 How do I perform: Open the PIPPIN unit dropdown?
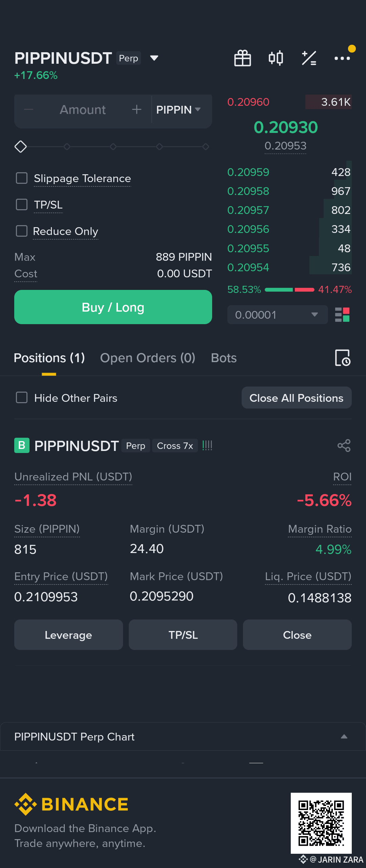tap(179, 110)
